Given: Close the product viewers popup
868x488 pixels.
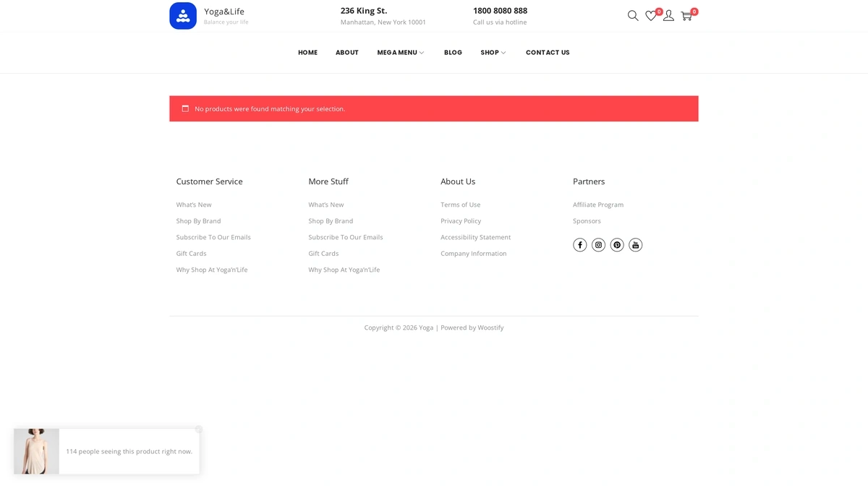Looking at the screenshot, I should (199, 429).
